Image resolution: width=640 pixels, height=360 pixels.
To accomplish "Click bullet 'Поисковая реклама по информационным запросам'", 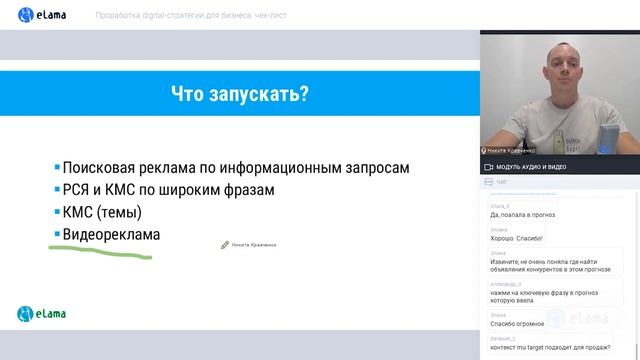I will click(236, 168).
